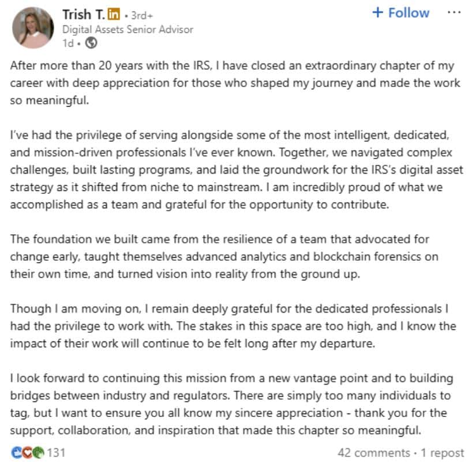
Task: View the 131 reactions count
Action: click(x=56, y=453)
